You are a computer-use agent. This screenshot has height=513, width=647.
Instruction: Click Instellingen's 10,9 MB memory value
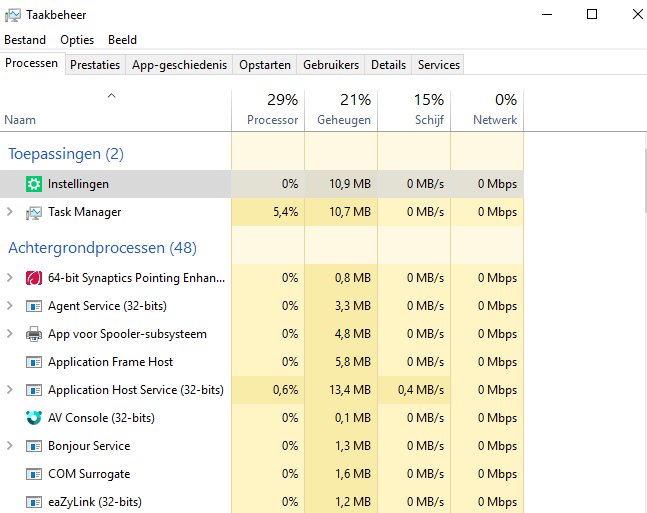[x=350, y=184]
